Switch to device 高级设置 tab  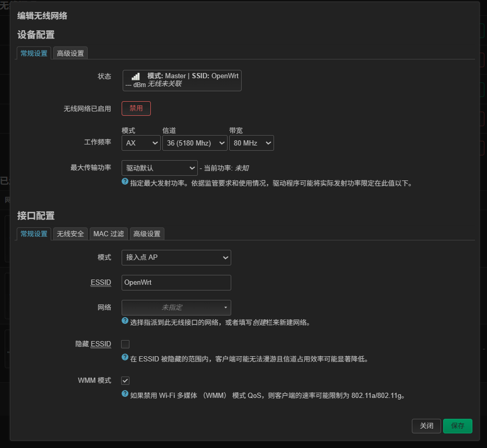coord(70,53)
